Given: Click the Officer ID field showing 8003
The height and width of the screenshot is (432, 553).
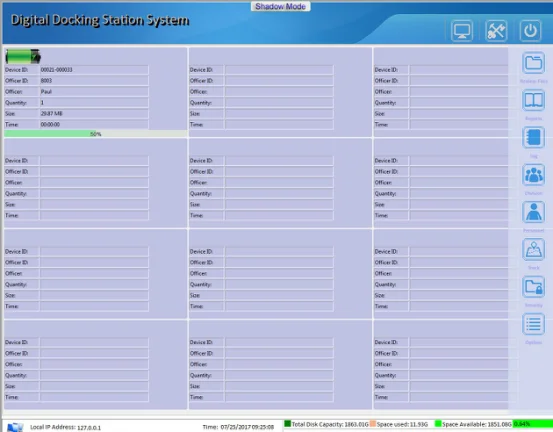Looking at the screenshot, I should click(94, 81).
